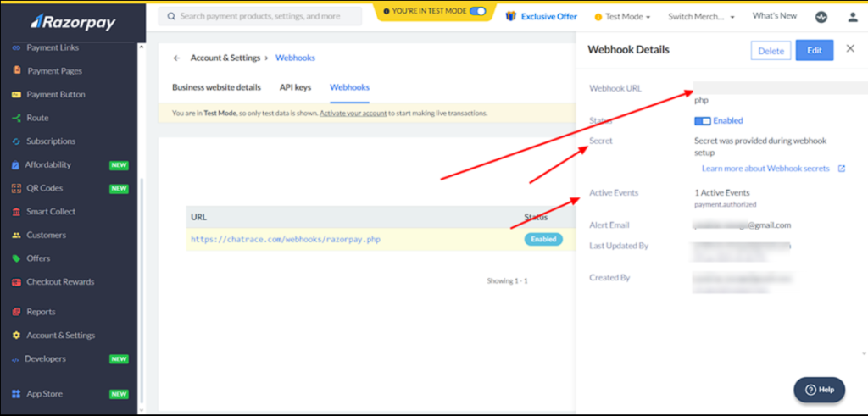The height and width of the screenshot is (416, 868).
Task: Click the Showing 1 - 1 text
Action: pos(507,281)
